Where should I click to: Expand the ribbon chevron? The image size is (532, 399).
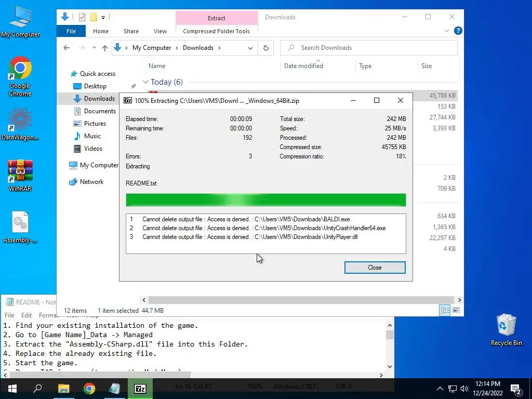pos(446,31)
